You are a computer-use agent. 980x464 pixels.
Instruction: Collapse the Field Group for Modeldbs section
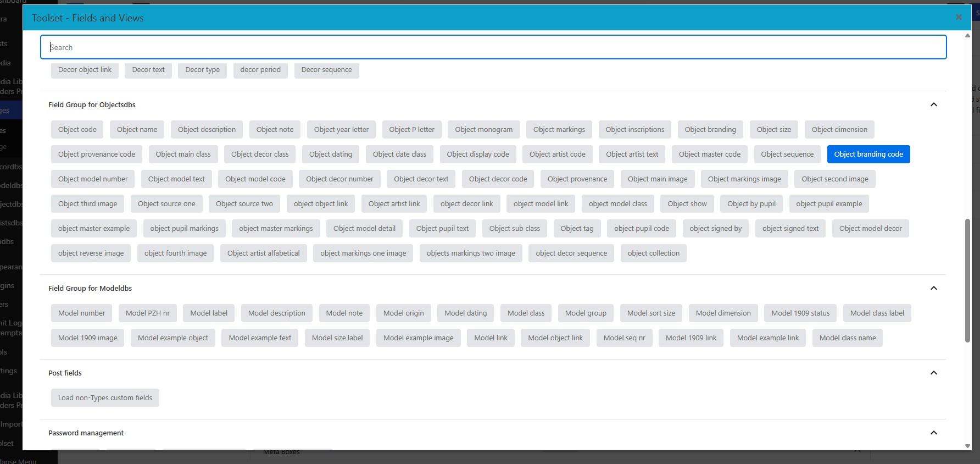(933, 288)
